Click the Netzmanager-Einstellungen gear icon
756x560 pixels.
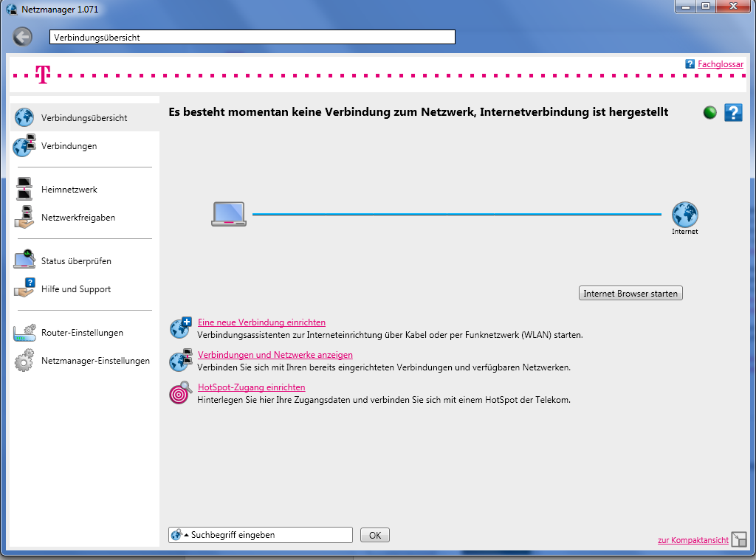point(24,360)
